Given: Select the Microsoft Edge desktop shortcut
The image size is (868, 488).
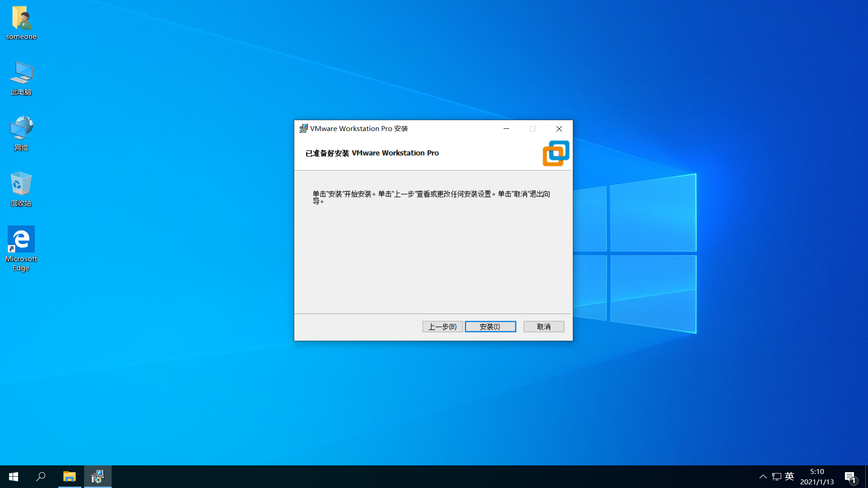Looking at the screenshot, I should [x=21, y=239].
